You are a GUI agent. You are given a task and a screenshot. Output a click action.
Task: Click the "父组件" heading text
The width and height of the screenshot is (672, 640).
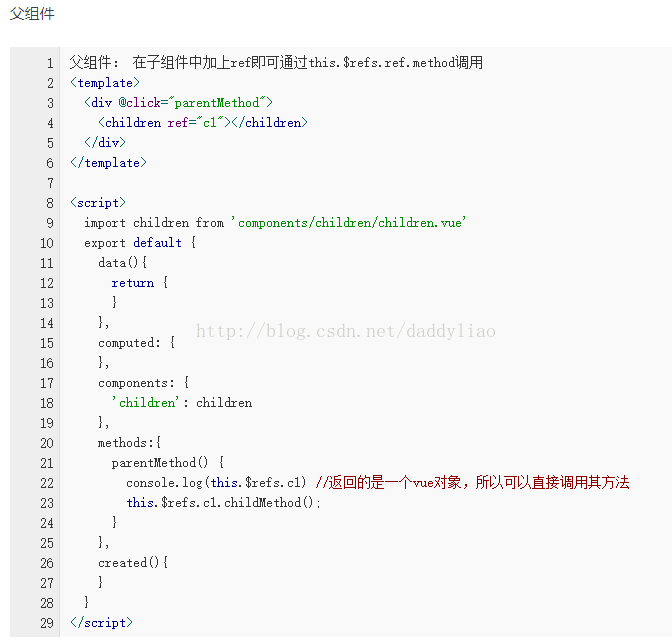(x=32, y=14)
